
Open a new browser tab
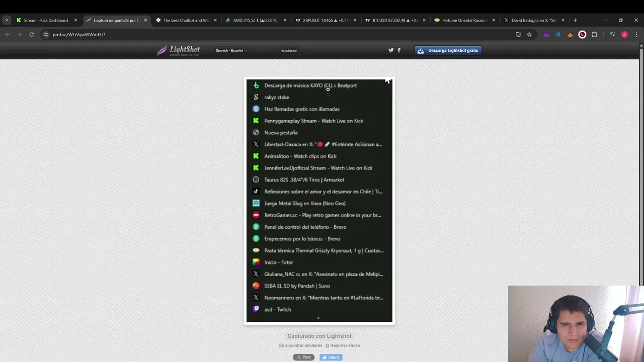[575, 20]
